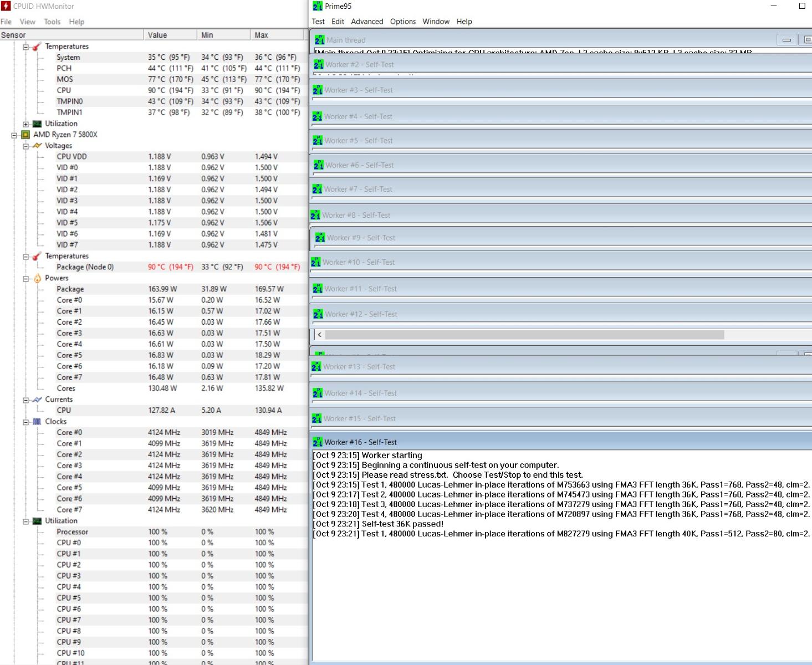The width and height of the screenshot is (812, 665).
Task: Click the Worker #5 window icon
Action: click(x=318, y=141)
